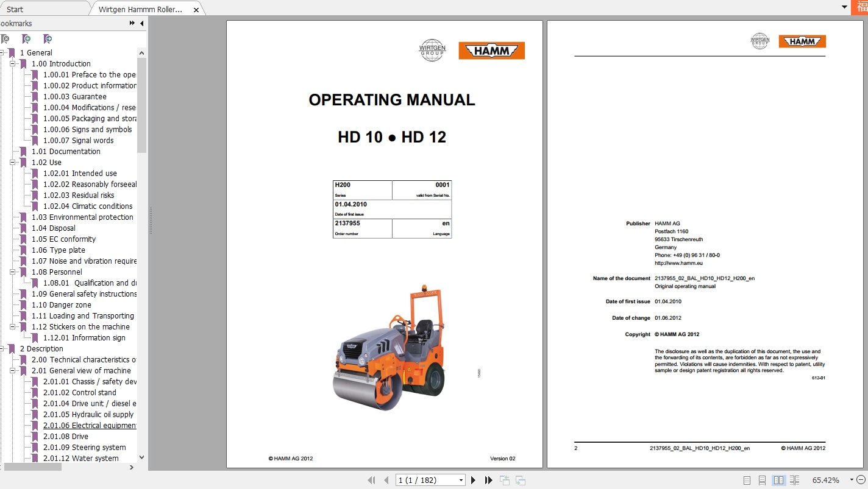Go to 2.01.06 Electrical equipment bookmark
Viewport: 868px width, 489px height.
(x=90, y=425)
